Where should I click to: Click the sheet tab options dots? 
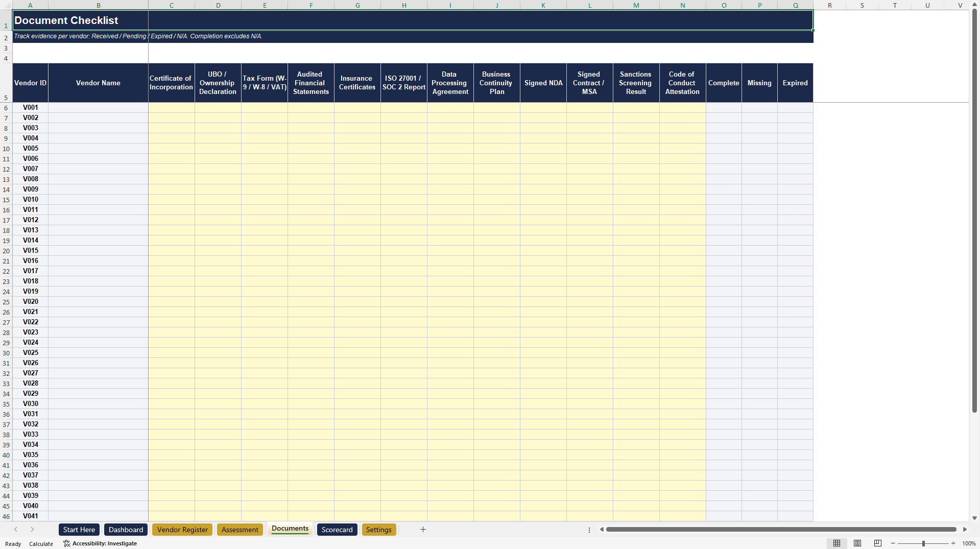click(589, 530)
